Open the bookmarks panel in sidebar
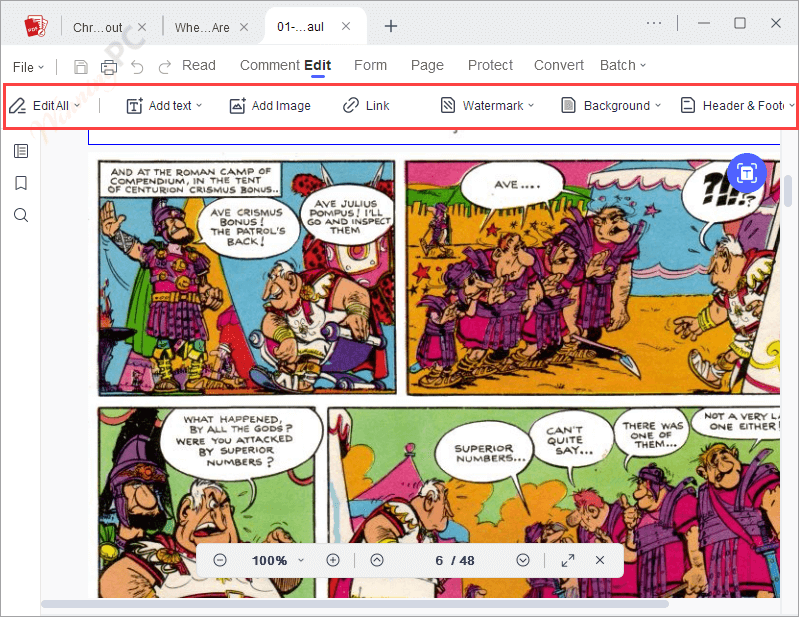 pyautogui.click(x=21, y=183)
